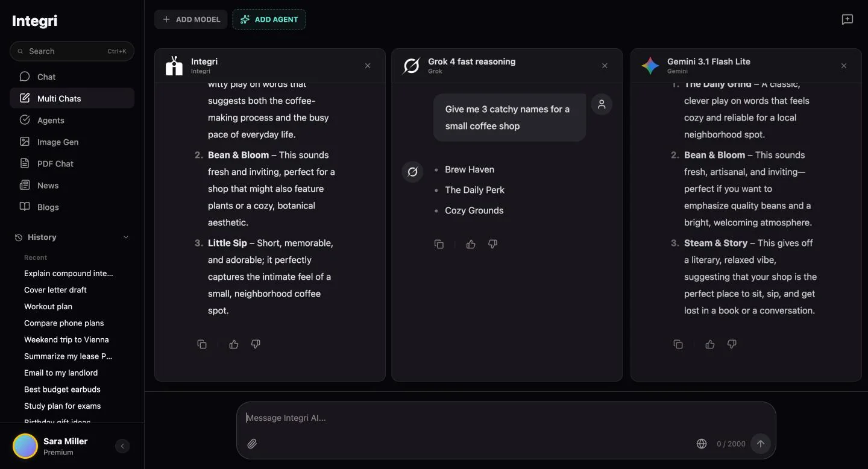The height and width of the screenshot is (469, 868).
Task: Click the Integri model logo in panel header
Action: click(x=174, y=66)
